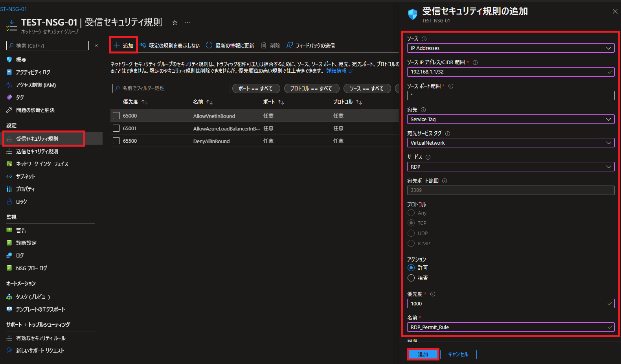Click the sidebar 検索 (Ctrl+/) search box
Viewport: 621px width, 364px height.
tap(48, 46)
